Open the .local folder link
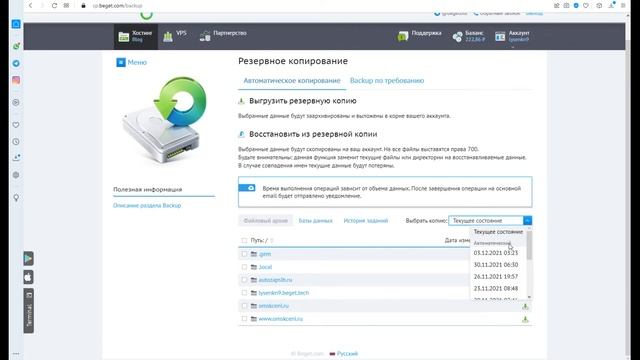The width and height of the screenshot is (640, 360). (x=265, y=267)
